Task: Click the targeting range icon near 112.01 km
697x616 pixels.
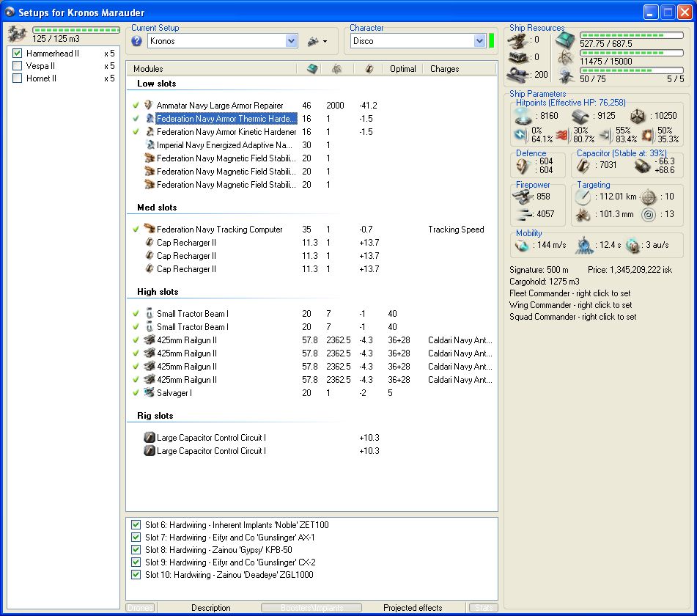Action: [583, 197]
